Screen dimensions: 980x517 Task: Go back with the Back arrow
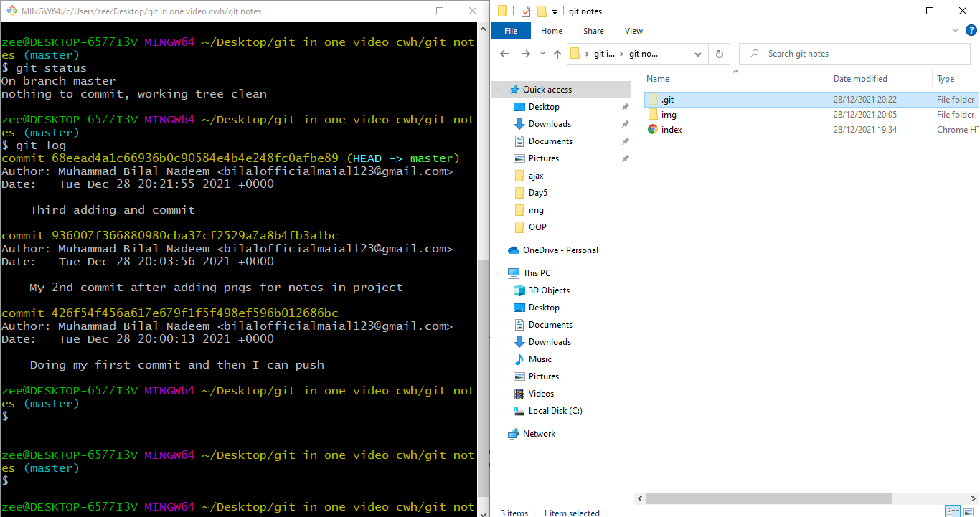click(x=504, y=54)
